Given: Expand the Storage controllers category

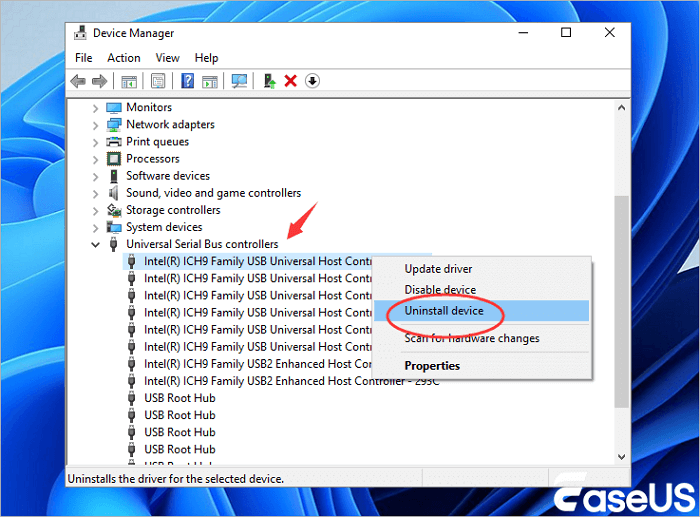Looking at the screenshot, I should pyautogui.click(x=95, y=211).
